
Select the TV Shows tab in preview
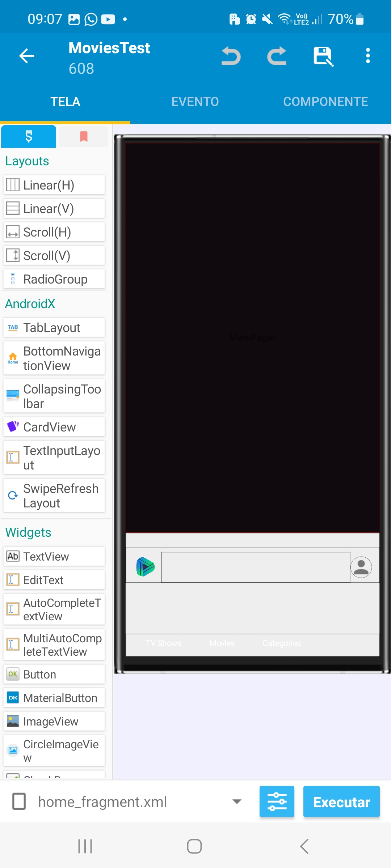tap(164, 643)
